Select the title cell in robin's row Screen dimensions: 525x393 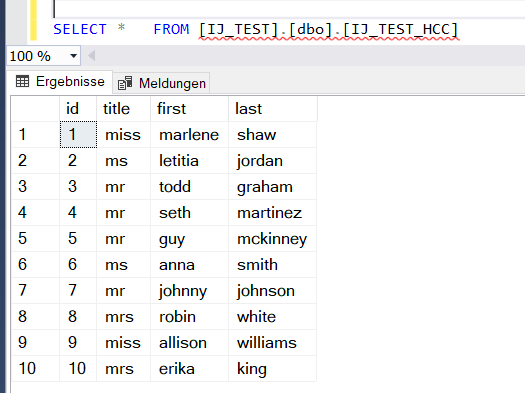(x=124, y=317)
